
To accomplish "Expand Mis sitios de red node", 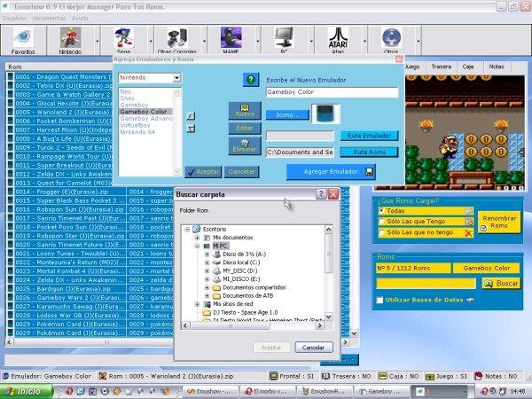I will (x=197, y=304).
